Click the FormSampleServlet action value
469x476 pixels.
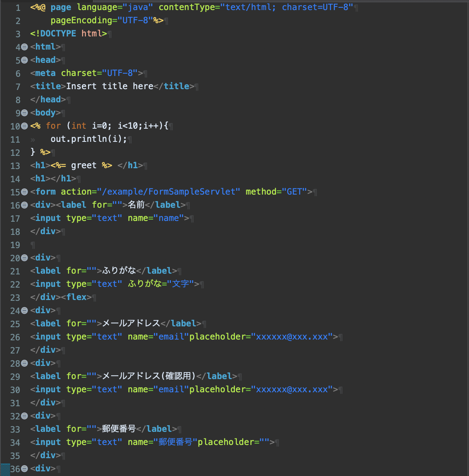[x=169, y=191]
